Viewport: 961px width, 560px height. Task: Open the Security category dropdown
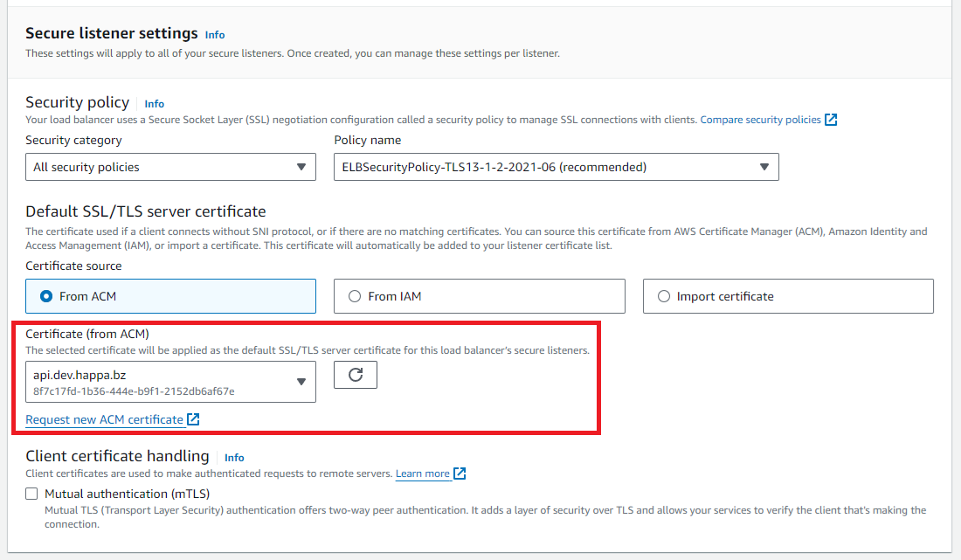pos(170,167)
